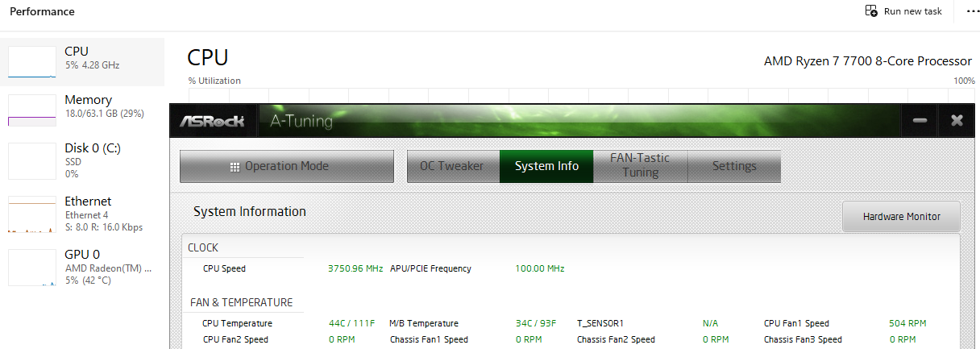Image resolution: width=980 pixels, height=349 pixels.
Task: Close the A-Tuning window
Action: tap(957, 121)
